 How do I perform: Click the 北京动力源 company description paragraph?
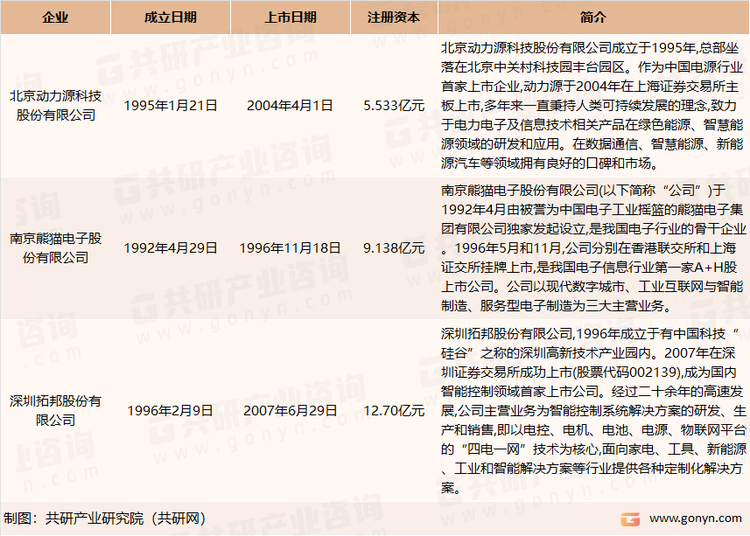tap(593, 106)
